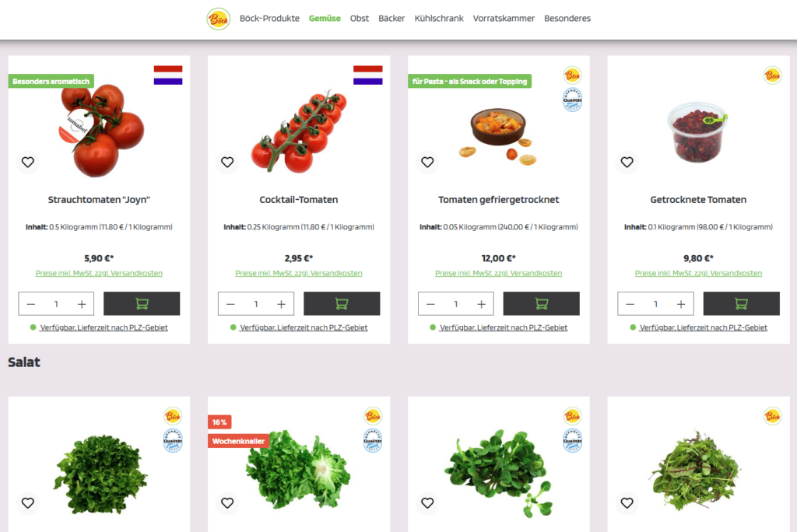Add Strauchtomaten "Joyn" to cart
The height and width of the screenshot is (532, 797).
(x=142, y=304)
